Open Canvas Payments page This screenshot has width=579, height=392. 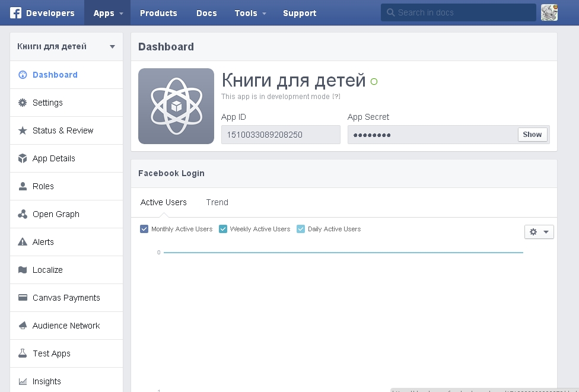(66, 298)
